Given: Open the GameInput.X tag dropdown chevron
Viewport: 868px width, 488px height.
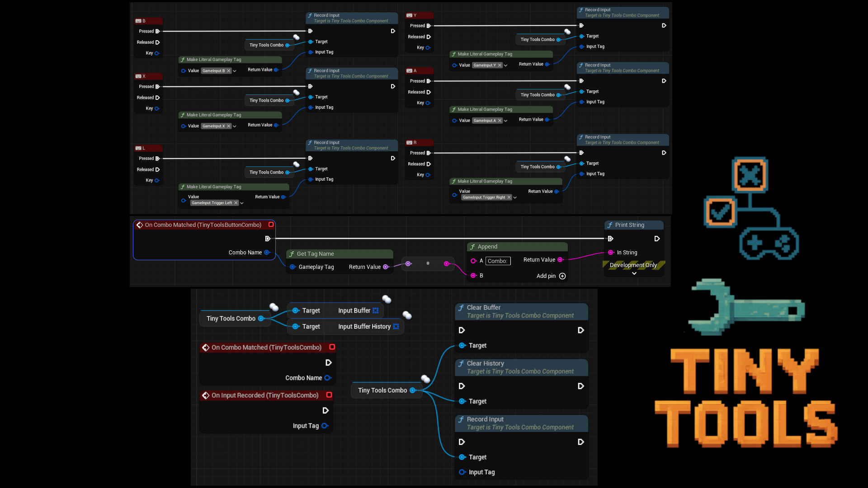Looking at the screenshot, I should click(x=235, y=126).
